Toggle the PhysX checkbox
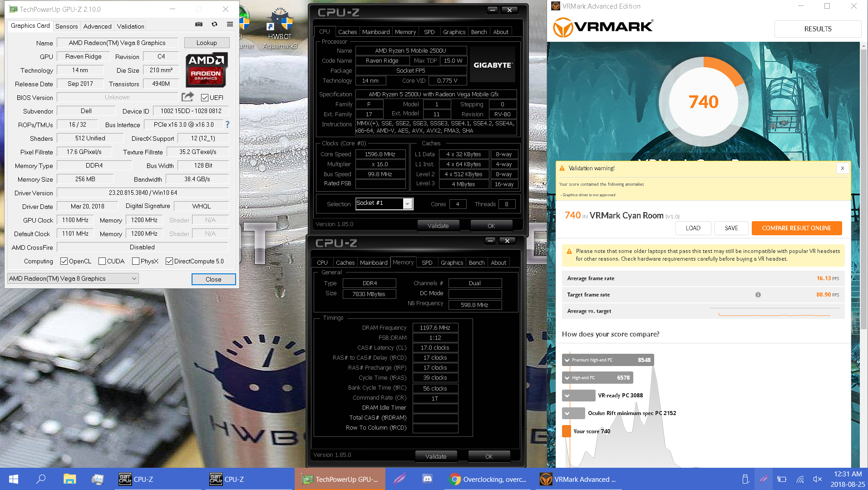This screenshot has height=490, width=868. tap(136, 261)
